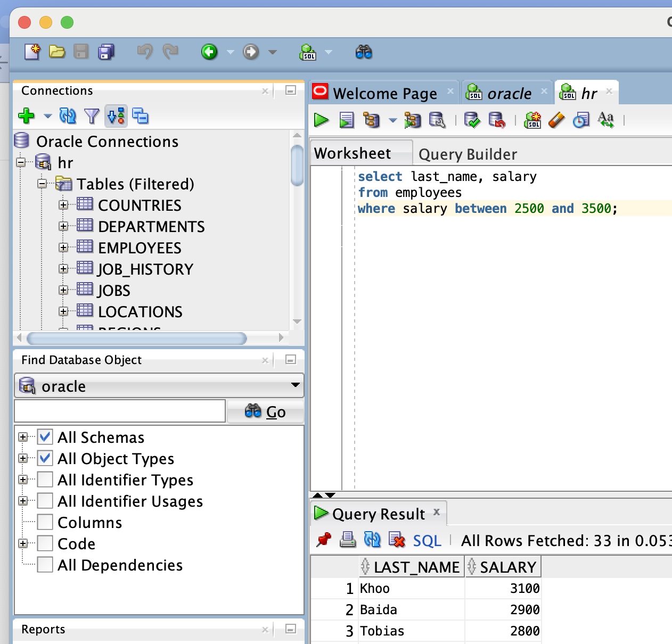Open a new SQL Worksheet from the main toolbar
Viewport: 672px width, 644px height.
click(x=308, y=52)
